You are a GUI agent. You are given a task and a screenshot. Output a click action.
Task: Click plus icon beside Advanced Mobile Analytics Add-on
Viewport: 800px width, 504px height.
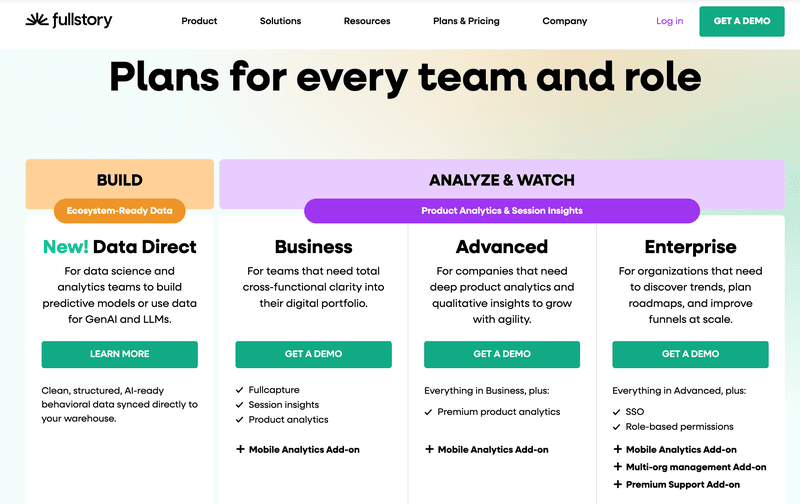coord(429,449)
